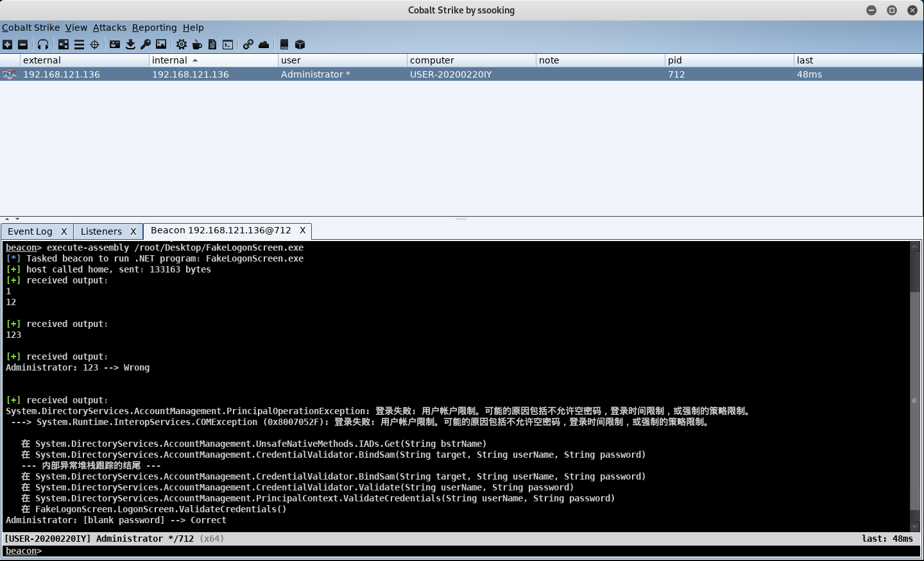Open the Help menu
This screenshot has height=561, width=924.
pos(193,28)
